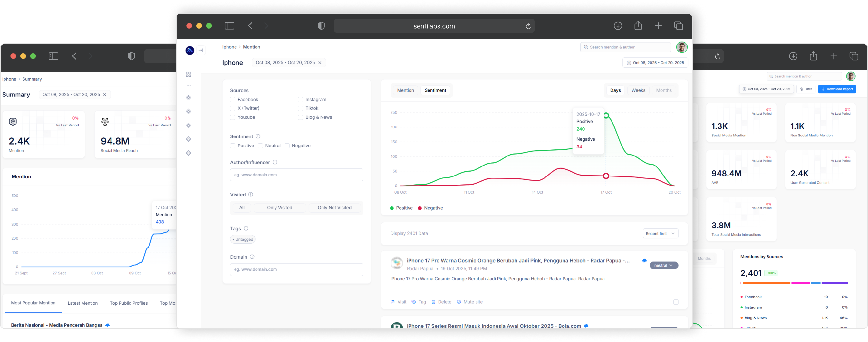Delete the Radar Papua mention

pyautogui.click(x=434, y=302)
